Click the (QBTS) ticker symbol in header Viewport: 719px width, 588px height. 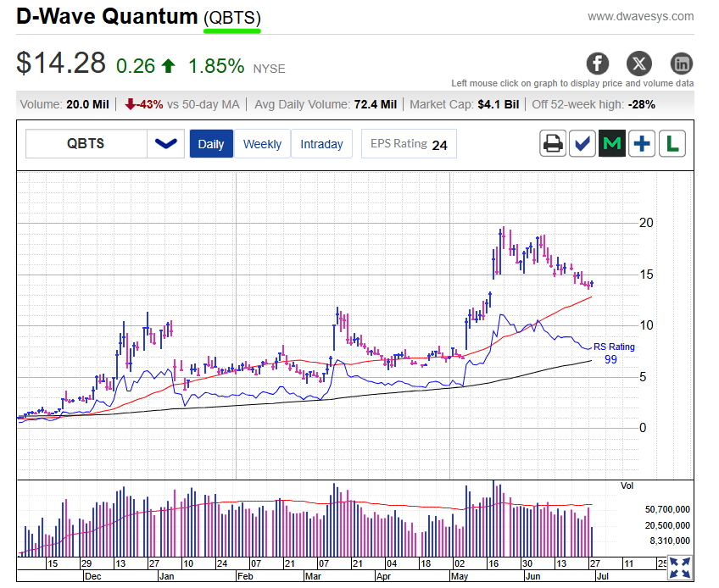pyautogui.click(x=232, y=19)
